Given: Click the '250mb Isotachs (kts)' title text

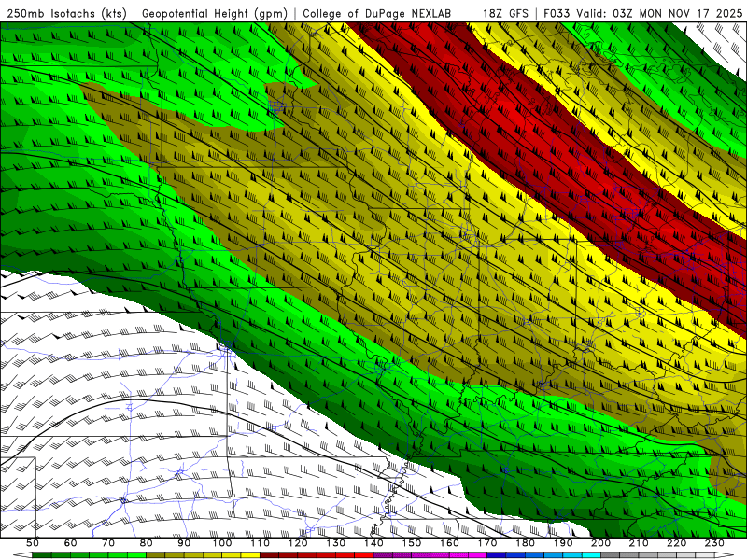Looking at the screenshot, I should pyautogui.click(x=67, y=13).
